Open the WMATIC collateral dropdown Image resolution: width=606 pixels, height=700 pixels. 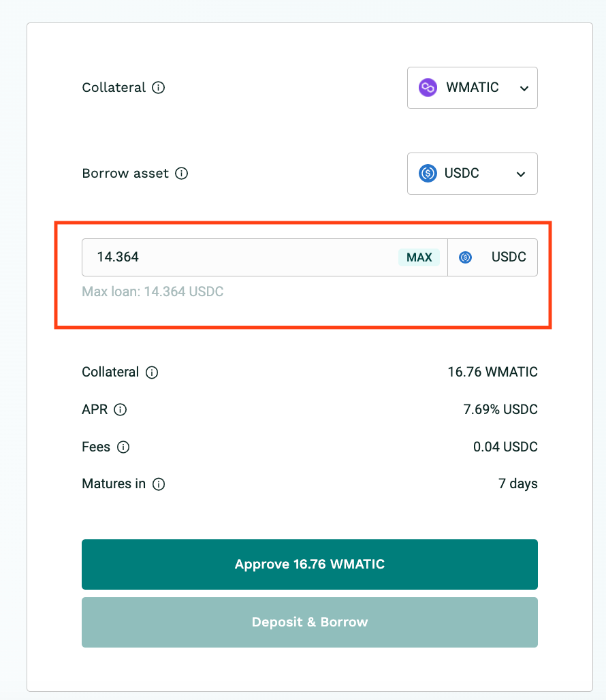coord(472,88)
